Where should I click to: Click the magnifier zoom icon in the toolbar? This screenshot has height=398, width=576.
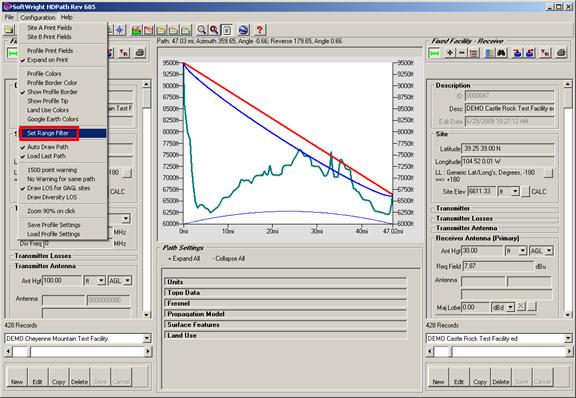click(201, 30)
